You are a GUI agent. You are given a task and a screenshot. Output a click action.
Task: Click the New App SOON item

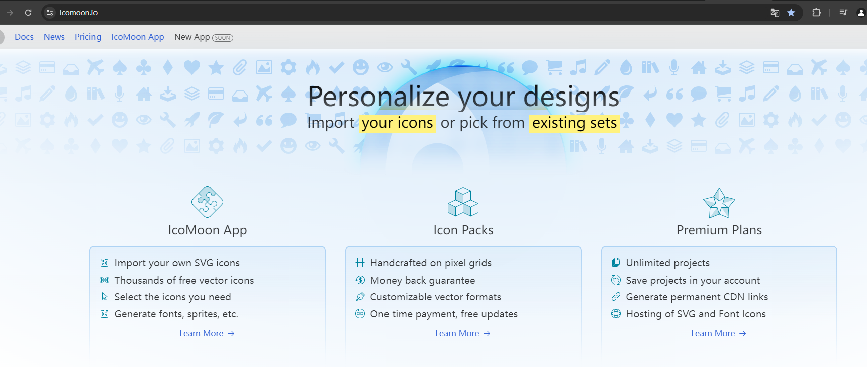click(204, 37)
